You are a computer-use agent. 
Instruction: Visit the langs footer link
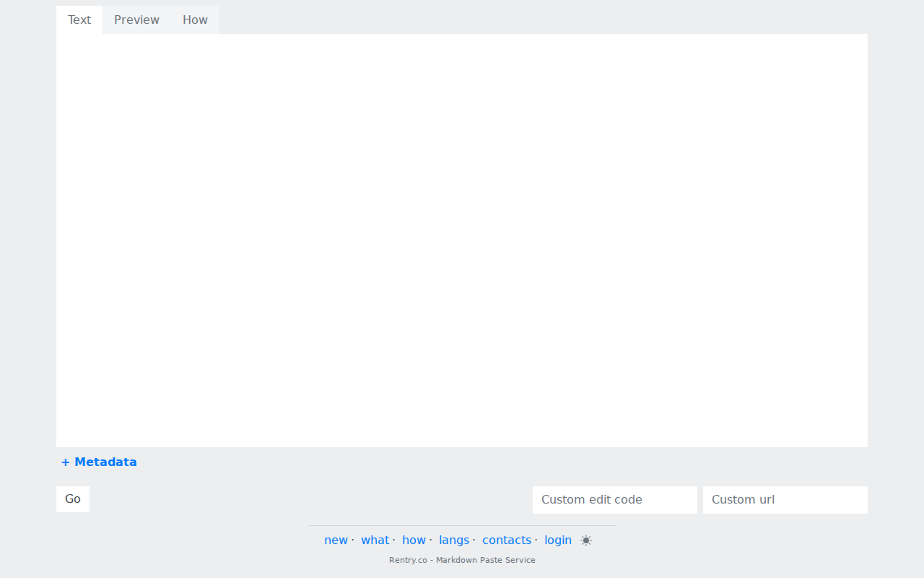[x=453, y=540]
